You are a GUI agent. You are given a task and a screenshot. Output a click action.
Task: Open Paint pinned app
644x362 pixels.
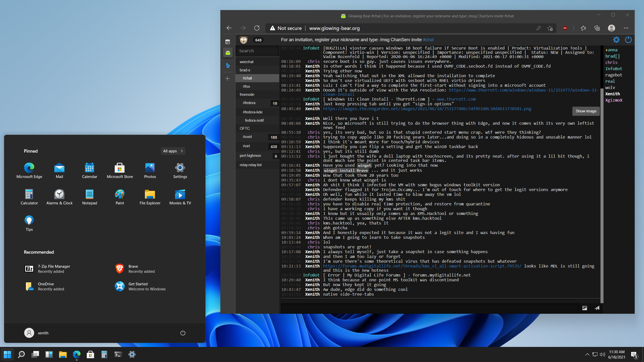120,197
